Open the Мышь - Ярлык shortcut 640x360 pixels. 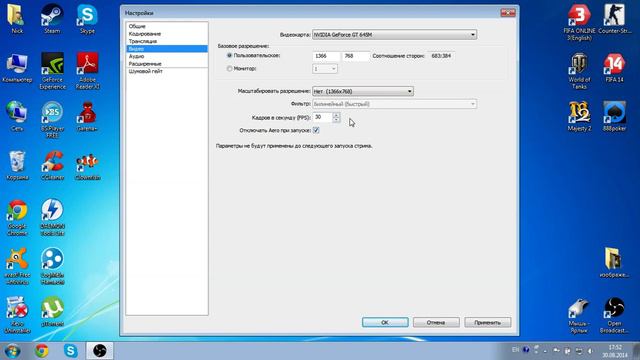[579, 315]
